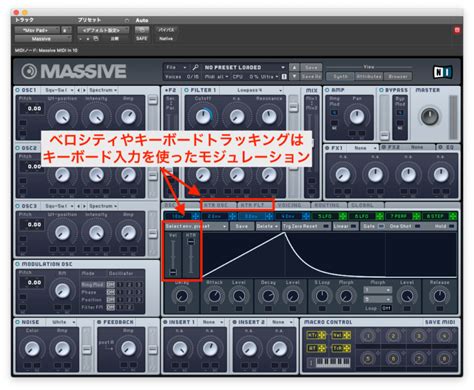Click the Filter 1 Cutoff knob
474x390 pixels.
pos(203,116)
